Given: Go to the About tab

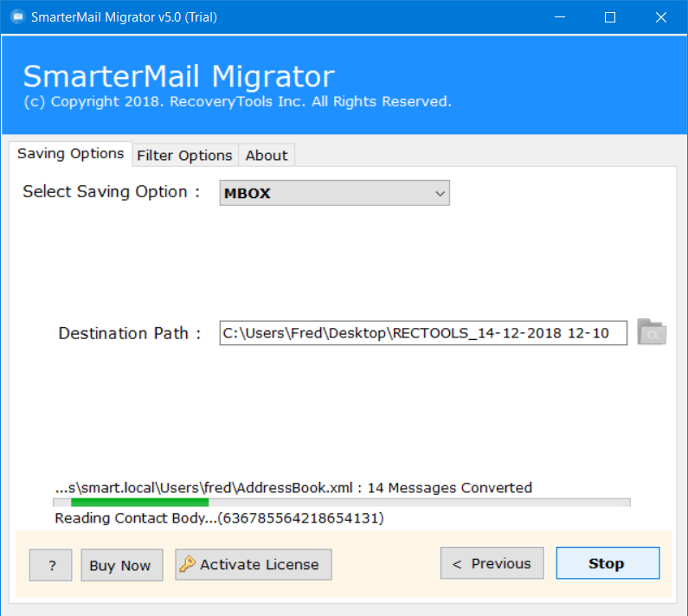Looking at the screenshot, I should click(x=267, y=156).
